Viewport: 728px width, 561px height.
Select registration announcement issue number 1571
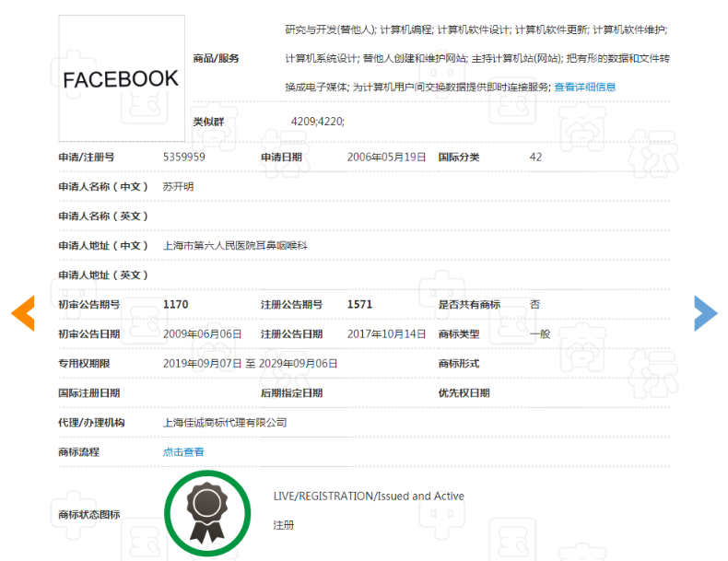tap(359, 304)
